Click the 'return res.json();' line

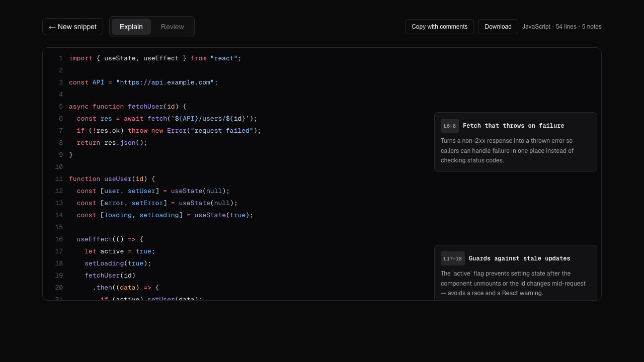pyautogui.click(x=112, y=143)
